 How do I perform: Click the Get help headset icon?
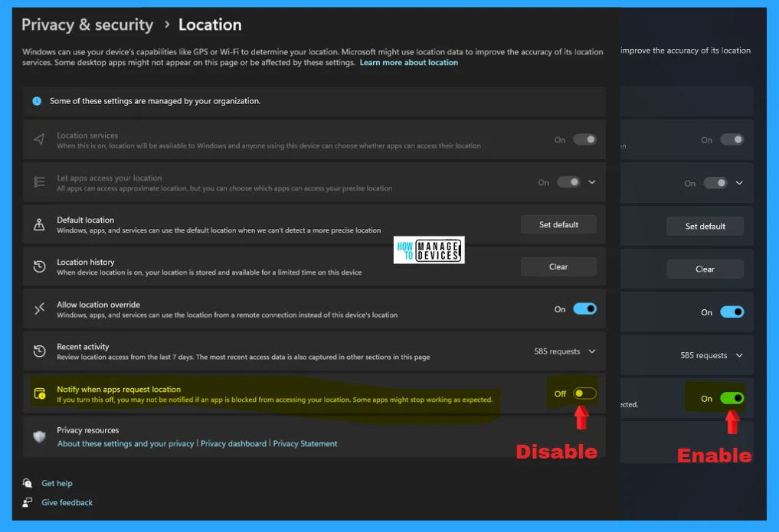click(x=27, y=483)
